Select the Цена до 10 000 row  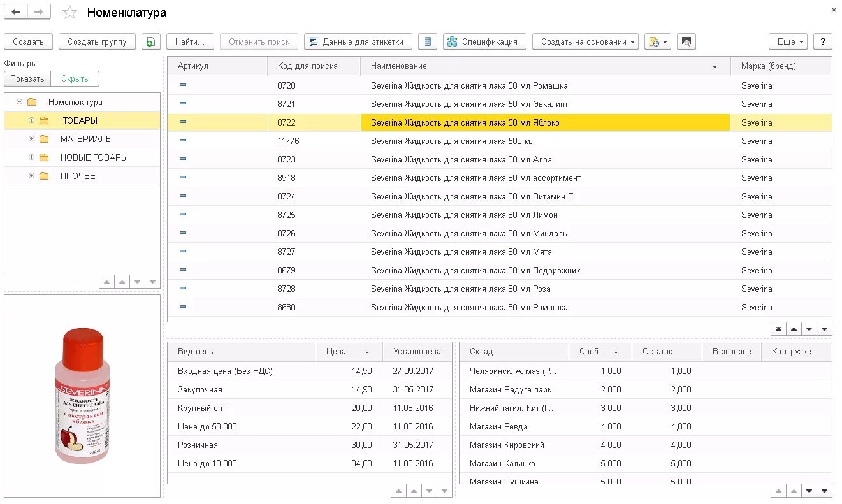tap(310, 463)
